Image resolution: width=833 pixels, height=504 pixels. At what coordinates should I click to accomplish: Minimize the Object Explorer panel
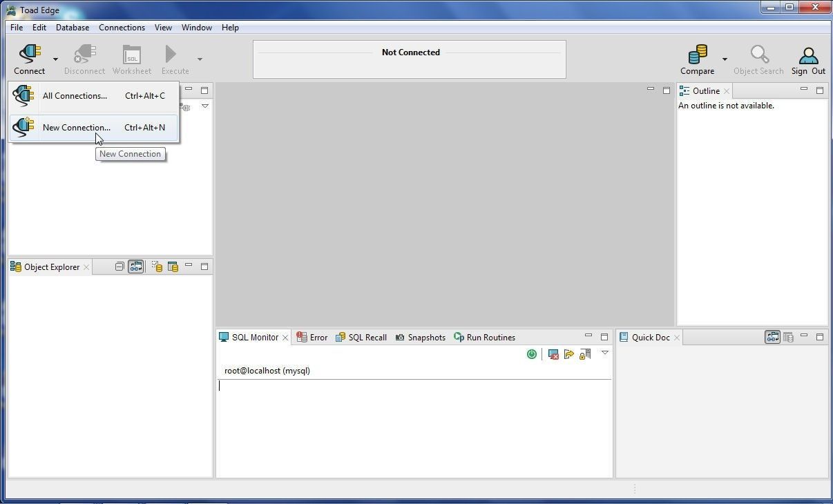[x=189, y=265]
